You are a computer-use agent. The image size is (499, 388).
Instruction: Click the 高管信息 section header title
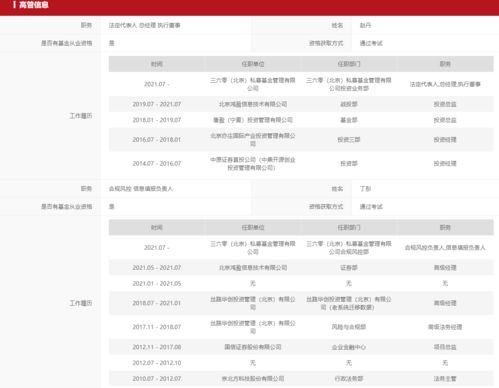tap(34, 5)
